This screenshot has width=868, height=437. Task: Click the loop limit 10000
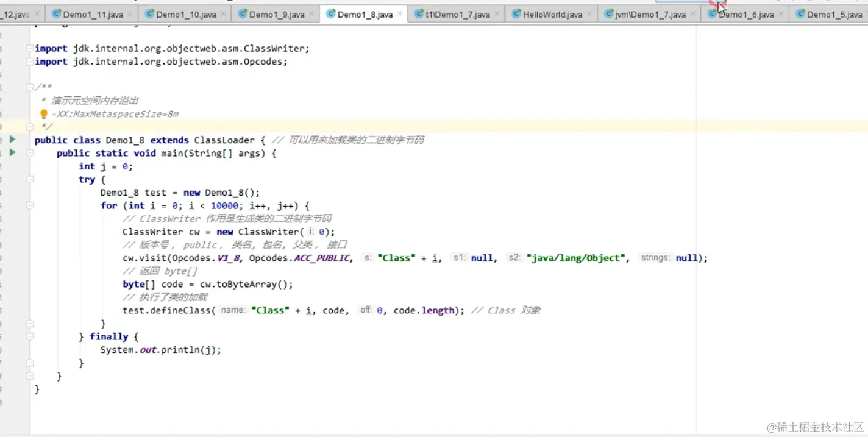coord(224,205)
